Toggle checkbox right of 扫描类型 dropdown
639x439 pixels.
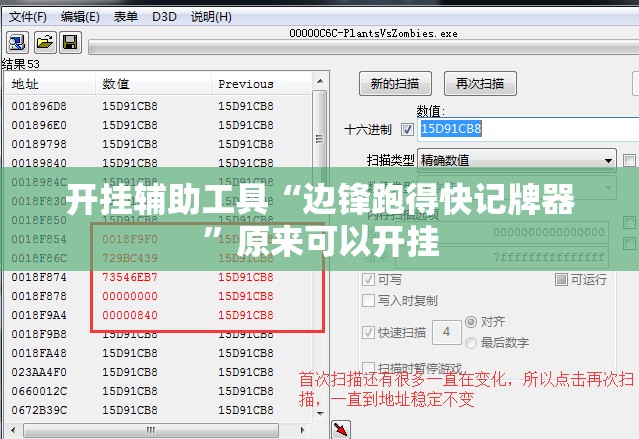tap(629, 161)
